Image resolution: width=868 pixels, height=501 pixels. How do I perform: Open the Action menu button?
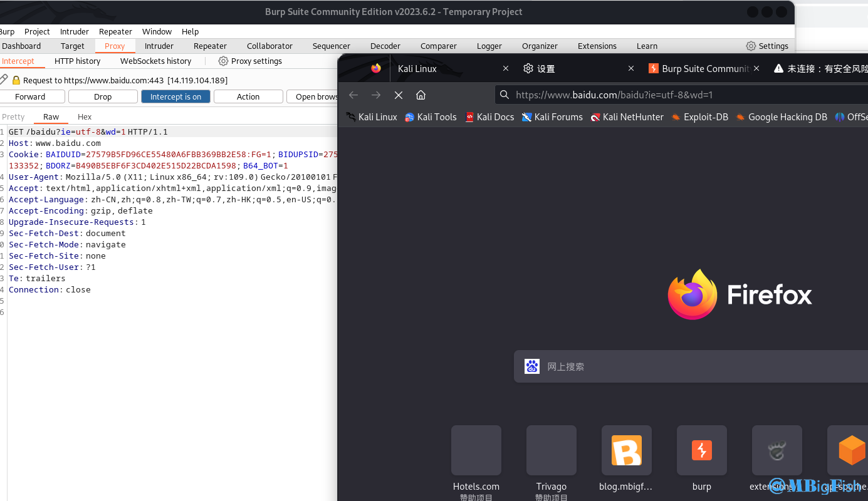[248, 96]
